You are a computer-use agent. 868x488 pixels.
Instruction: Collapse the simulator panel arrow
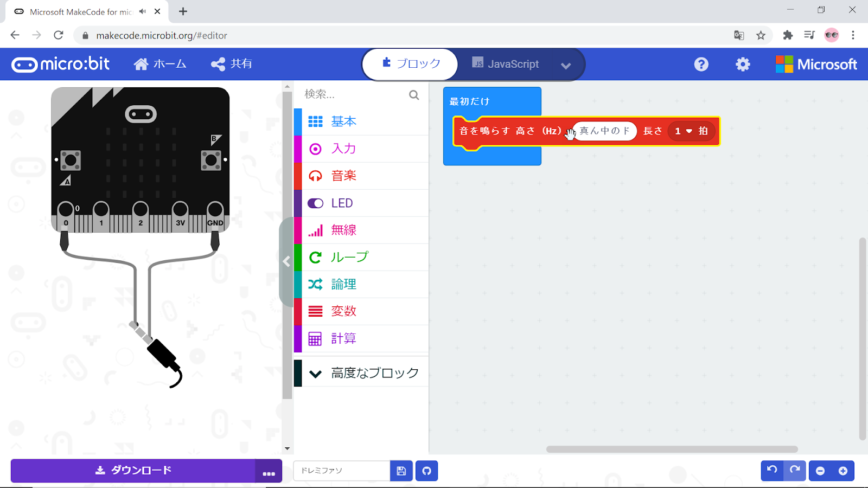click(286, 262)
